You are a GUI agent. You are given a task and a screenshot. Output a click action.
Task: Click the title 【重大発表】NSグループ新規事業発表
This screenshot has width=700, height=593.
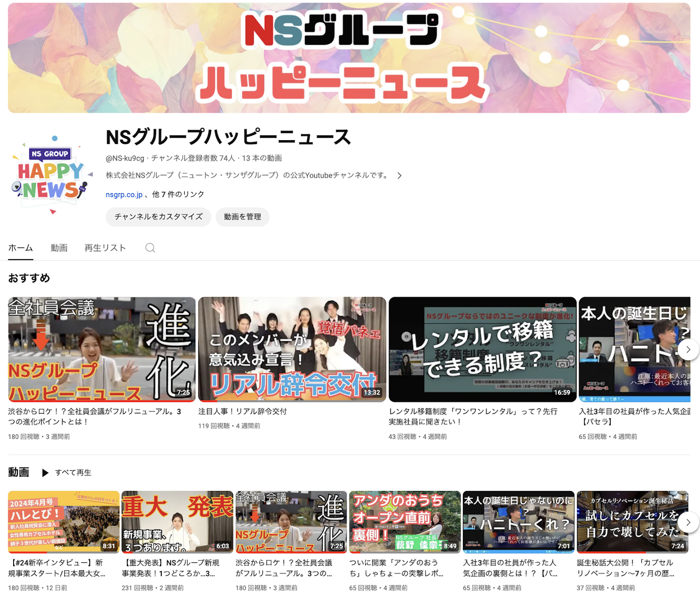171,568
